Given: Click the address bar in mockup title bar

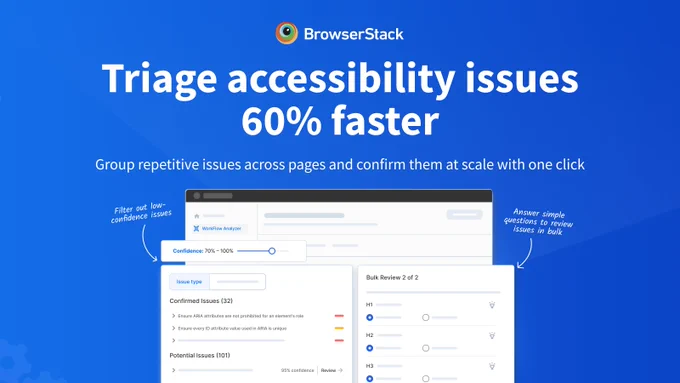Looking at the screenshot, I should 218,196.
